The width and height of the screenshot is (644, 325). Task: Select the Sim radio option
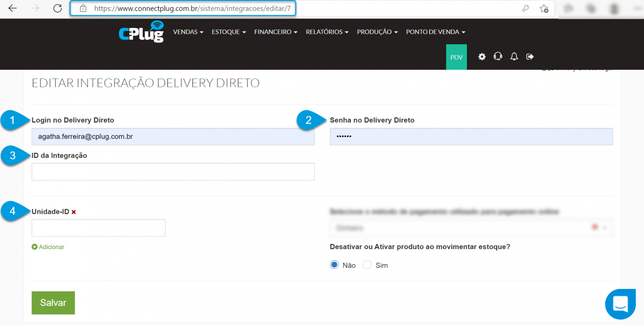pyautogui.click(x=367, y=265)
